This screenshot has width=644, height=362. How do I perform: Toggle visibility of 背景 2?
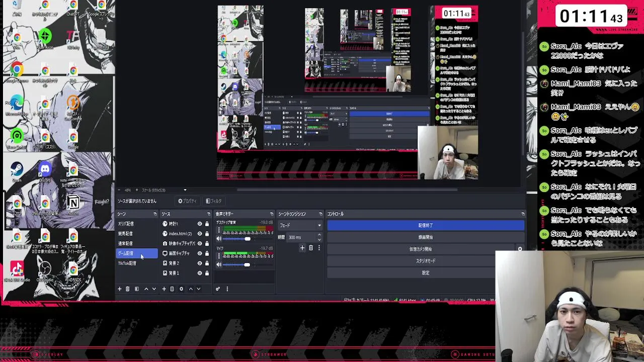tap(199, 263)
